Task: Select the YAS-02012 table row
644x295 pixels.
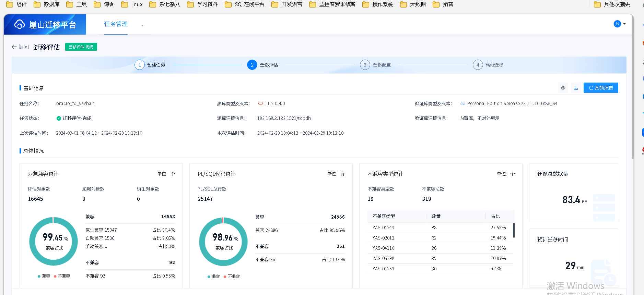Action: point(440,238)
